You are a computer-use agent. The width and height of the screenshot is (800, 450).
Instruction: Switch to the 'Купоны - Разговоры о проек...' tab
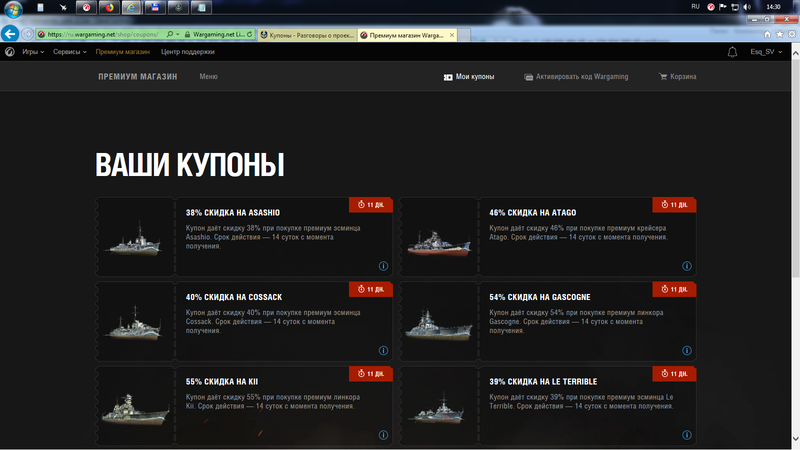[308, 35]
